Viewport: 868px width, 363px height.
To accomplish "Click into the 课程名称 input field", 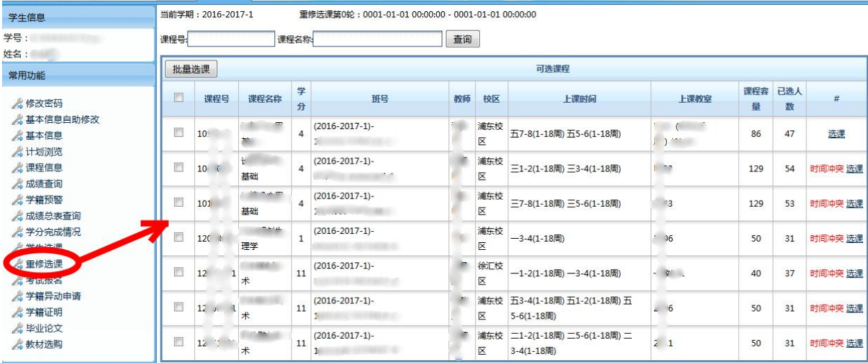I will [378, 40].
